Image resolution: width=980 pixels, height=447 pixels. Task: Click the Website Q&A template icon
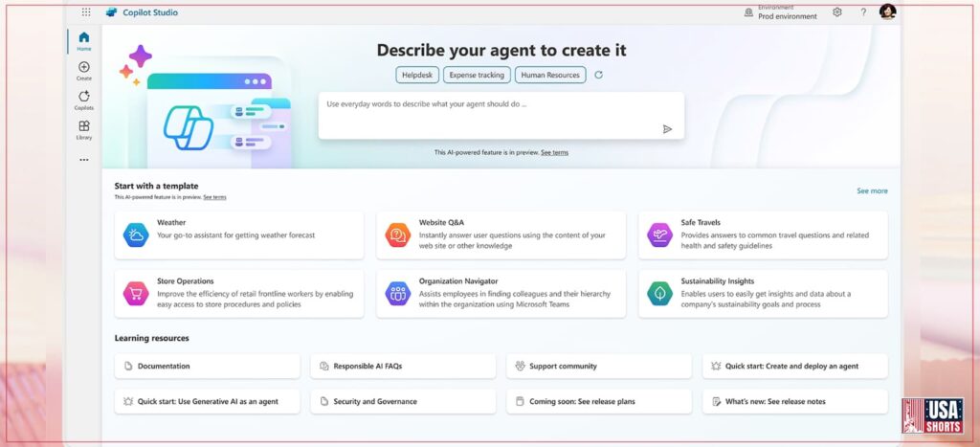397,235
